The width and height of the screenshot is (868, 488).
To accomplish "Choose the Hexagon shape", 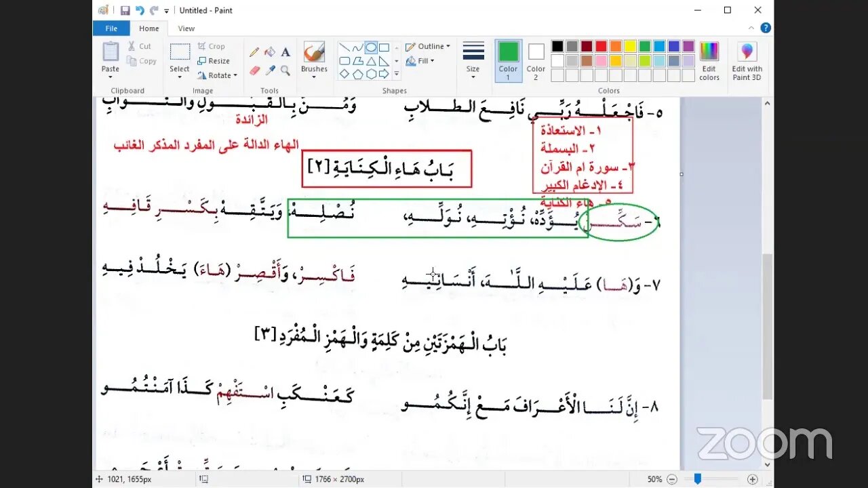I will [x=371, y=74].
